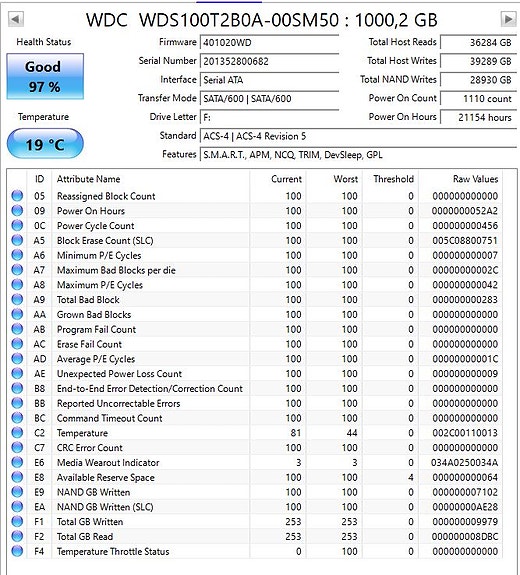Screen dimensions: 520x575
Task: Click Power On Hours value 21154 hours
Action: [478, 117]
